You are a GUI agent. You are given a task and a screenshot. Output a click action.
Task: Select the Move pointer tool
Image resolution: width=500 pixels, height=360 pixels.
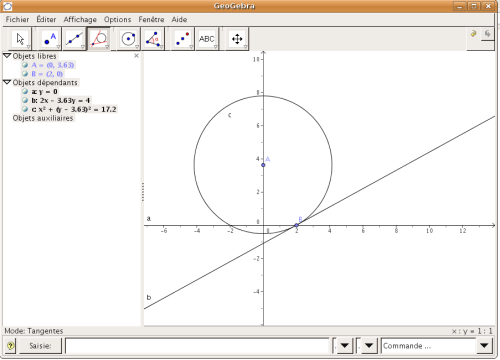(20, 39)
